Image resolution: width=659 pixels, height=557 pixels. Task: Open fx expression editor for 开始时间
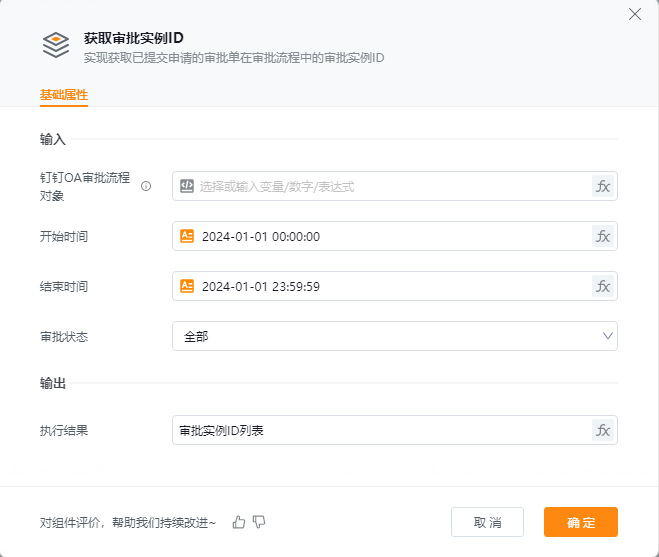[603, 236]
